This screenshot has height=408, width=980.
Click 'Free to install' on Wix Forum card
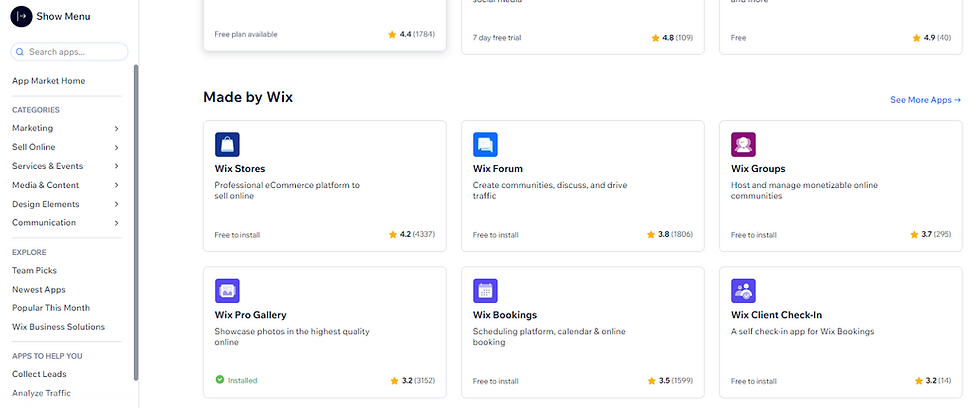[x=496, y=235]
